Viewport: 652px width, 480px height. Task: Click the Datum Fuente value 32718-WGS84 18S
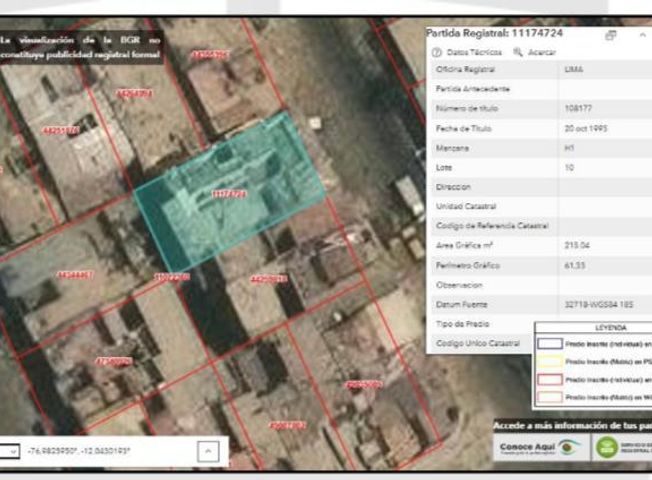[x=599, y=304]
